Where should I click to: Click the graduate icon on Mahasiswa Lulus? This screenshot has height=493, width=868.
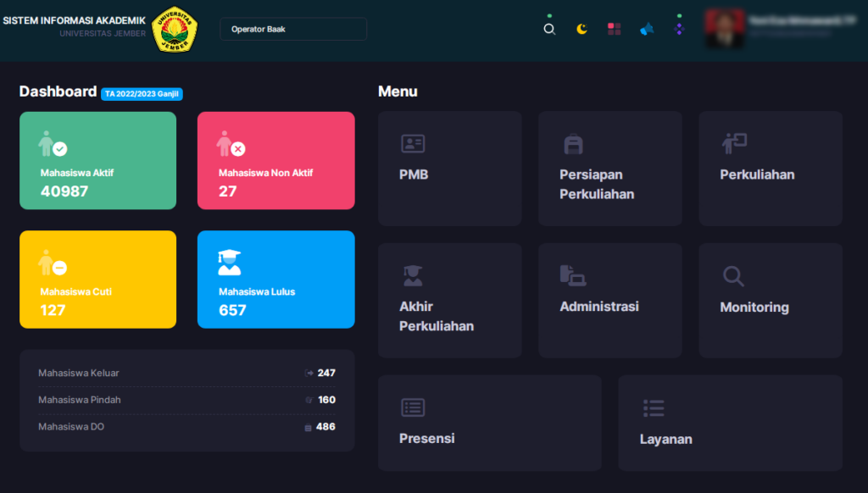click(x=229, y=263)
